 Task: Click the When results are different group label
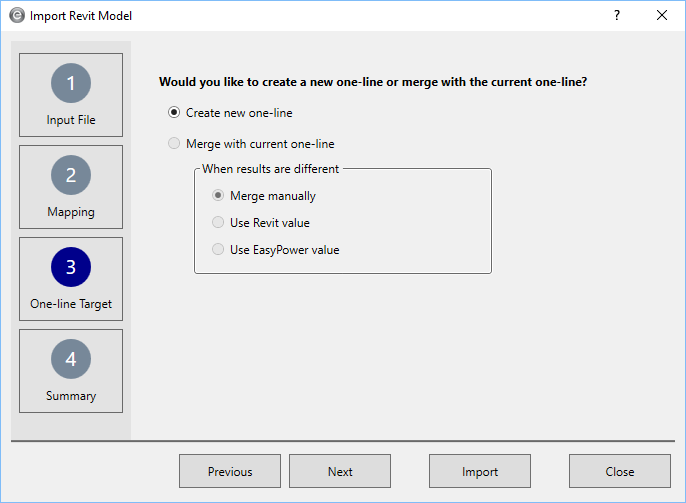(x=270, y=169)
